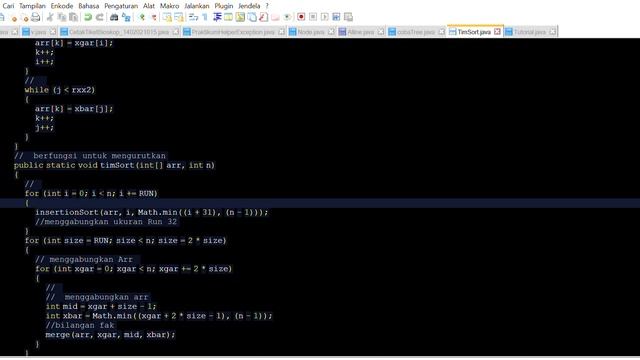
Task: Click the Zoom Out toolbar icon
Action: pyautogui.click(x=153, y=17)
